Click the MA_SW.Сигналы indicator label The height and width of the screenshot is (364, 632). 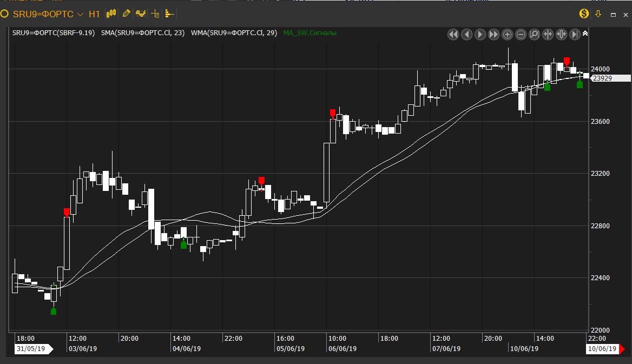point(310,33)
